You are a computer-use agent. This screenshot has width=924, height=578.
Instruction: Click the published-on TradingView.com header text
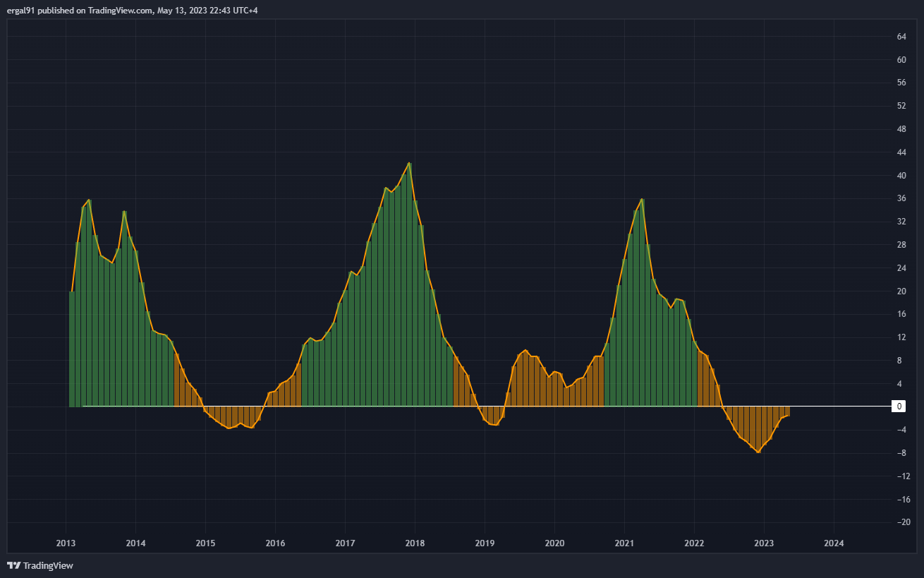coord(132,10)
